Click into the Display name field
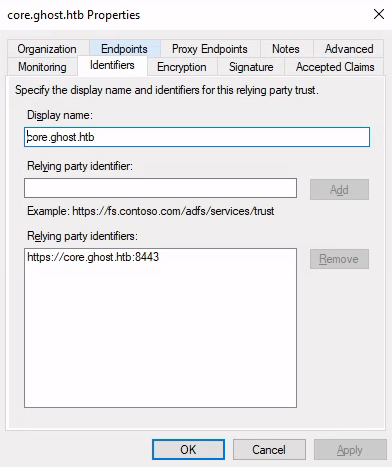The image size is (392, 467). [x=197, y=137]
